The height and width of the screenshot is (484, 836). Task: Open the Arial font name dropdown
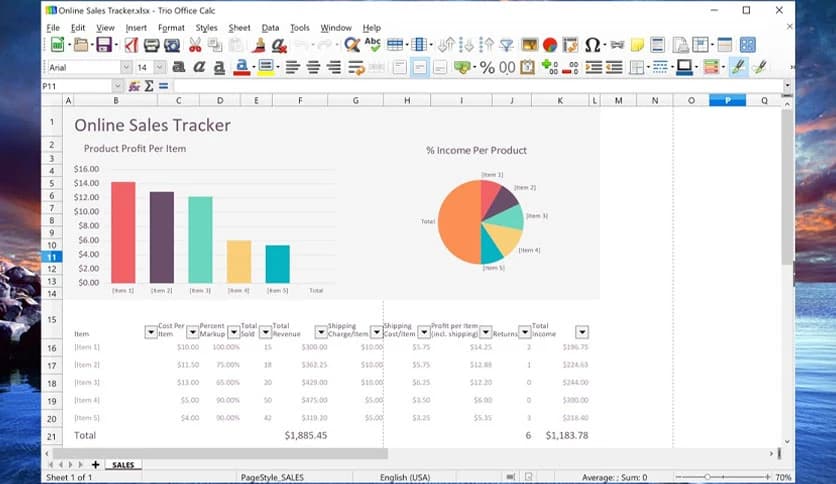(126, 67)
